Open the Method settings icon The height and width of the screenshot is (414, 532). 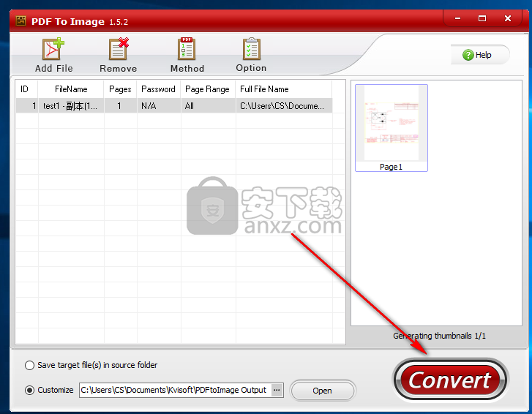point(187,50)
